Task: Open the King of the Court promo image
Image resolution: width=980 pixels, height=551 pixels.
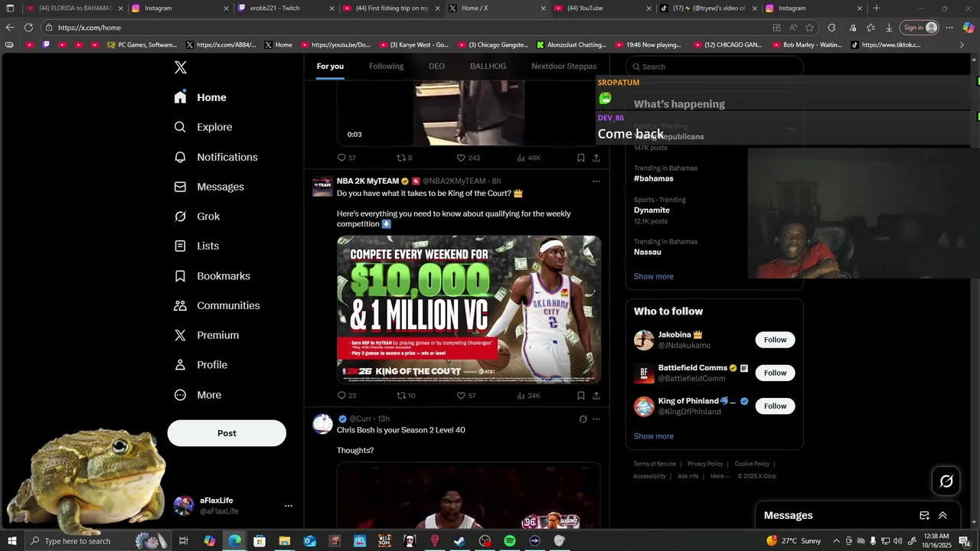Action: coord(469,309)
